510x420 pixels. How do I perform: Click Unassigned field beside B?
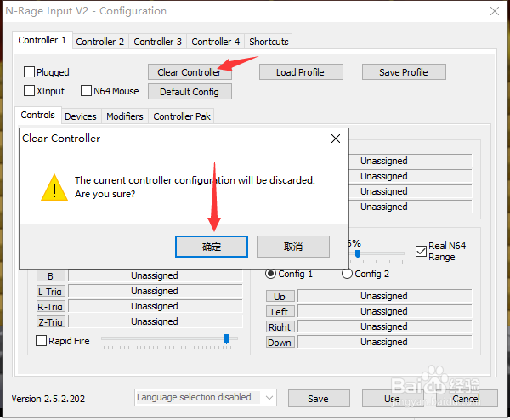click(x=155, y=275)
